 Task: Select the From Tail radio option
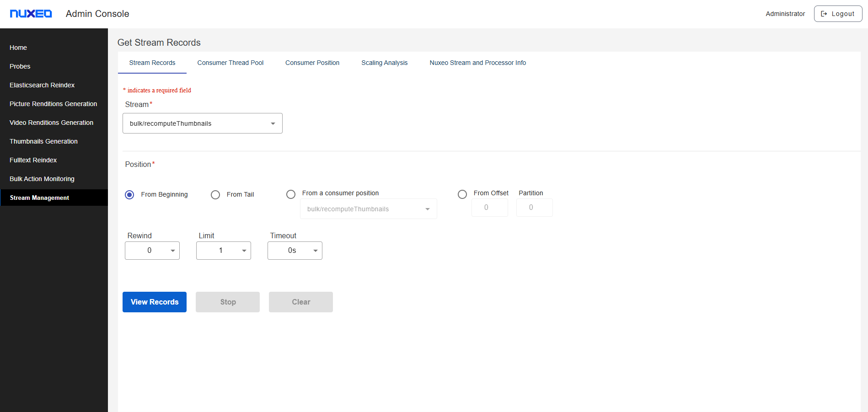215,195
